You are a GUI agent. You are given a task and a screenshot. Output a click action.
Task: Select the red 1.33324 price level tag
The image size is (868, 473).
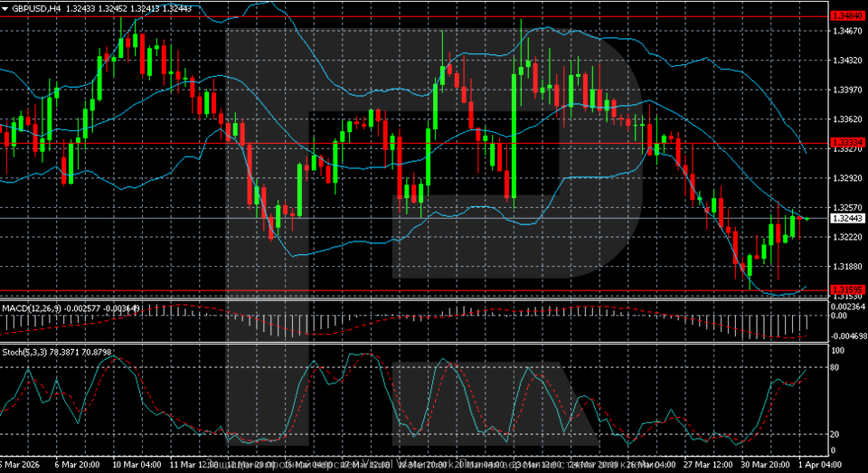point(848,143)
